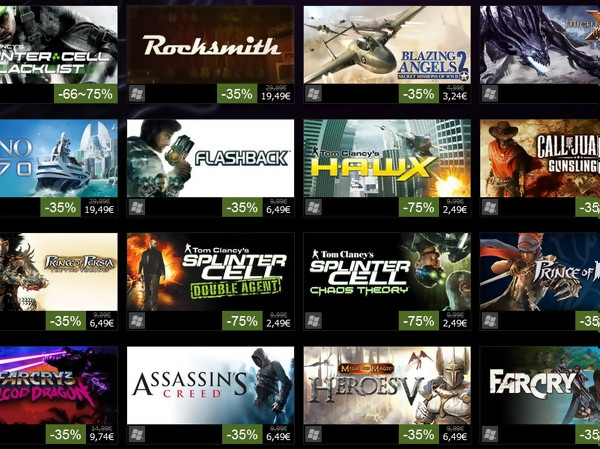
Task: Click Windows platform icon under Assassin's Creed
Action: click(x=137, y=434)
